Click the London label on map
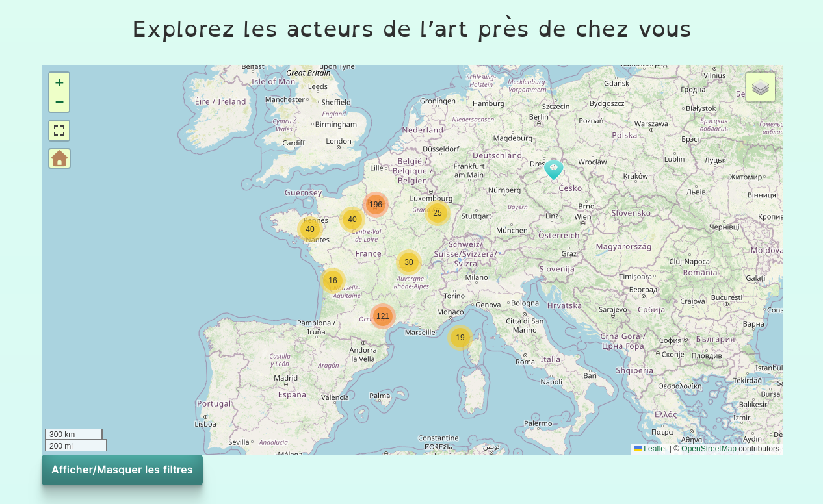This screenshot has height=504, width=823. (x=339, y=141)
